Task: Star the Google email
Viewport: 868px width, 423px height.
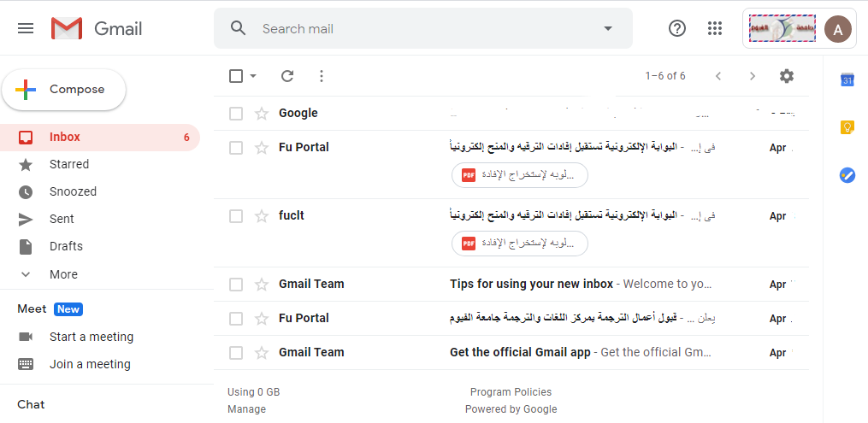Action: [x=262, y=114]
